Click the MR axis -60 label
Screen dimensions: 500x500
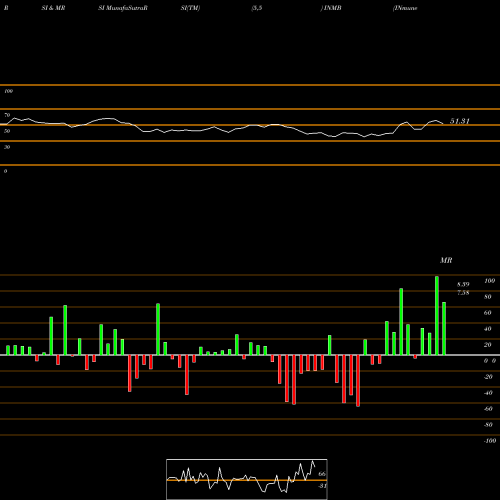coord(488,409)
